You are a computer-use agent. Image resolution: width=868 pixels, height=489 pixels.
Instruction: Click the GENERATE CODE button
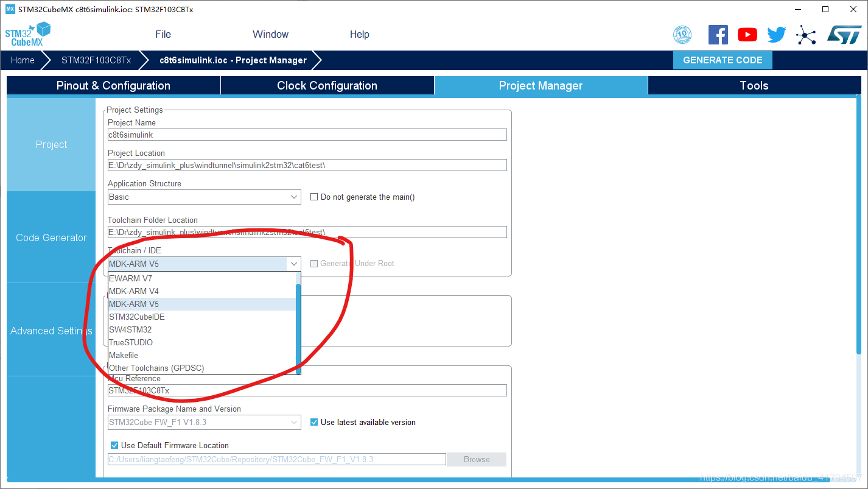[x=722, y=60]
